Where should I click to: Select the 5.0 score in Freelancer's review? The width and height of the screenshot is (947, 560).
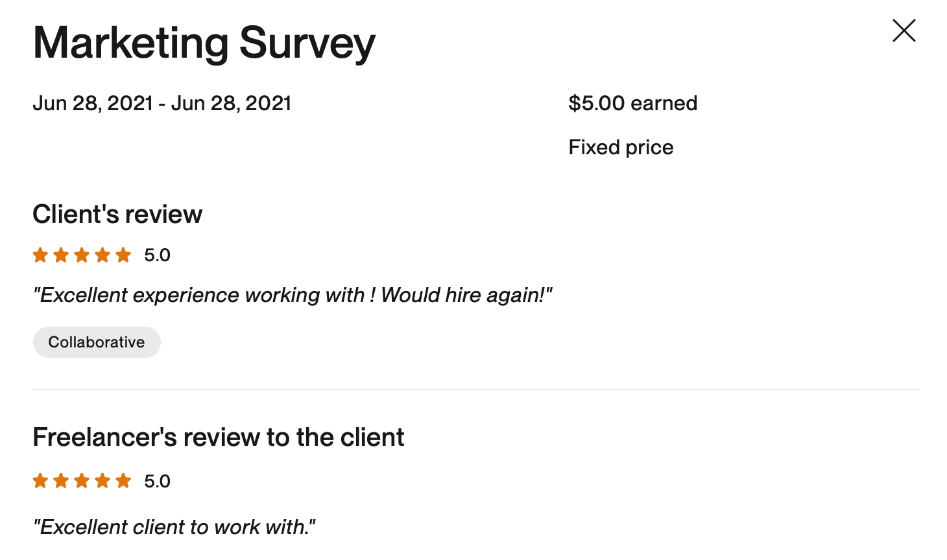point(157,482)
